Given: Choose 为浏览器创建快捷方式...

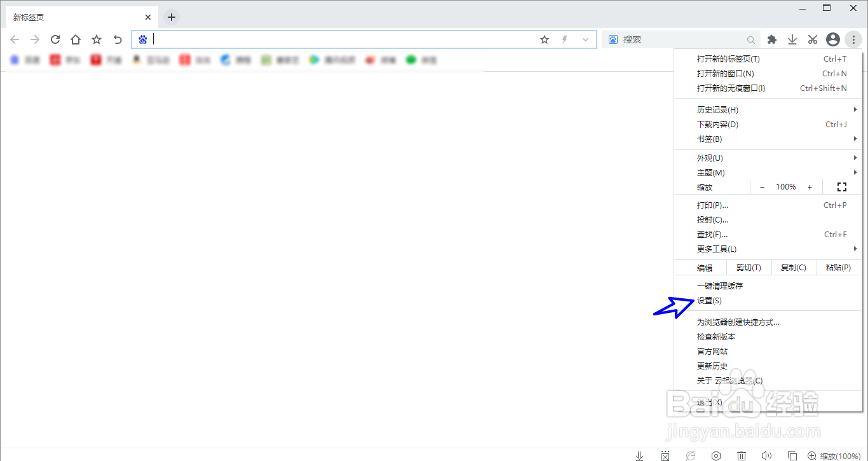Looking at the screenshot, I should (768, 322).
